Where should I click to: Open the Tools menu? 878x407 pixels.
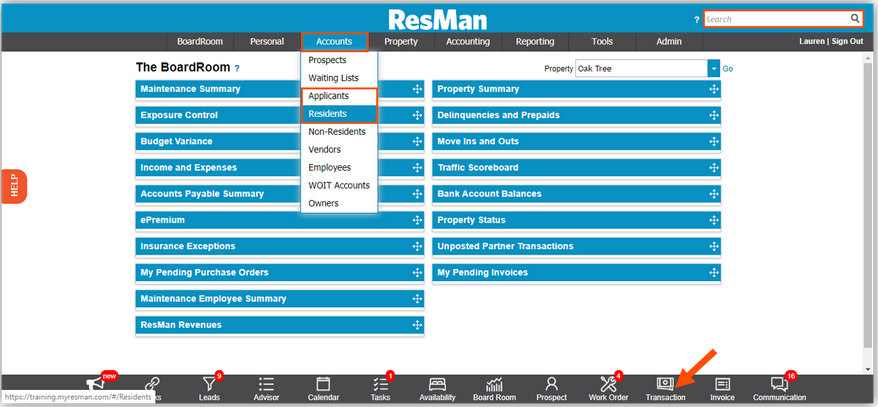point(602,41)
